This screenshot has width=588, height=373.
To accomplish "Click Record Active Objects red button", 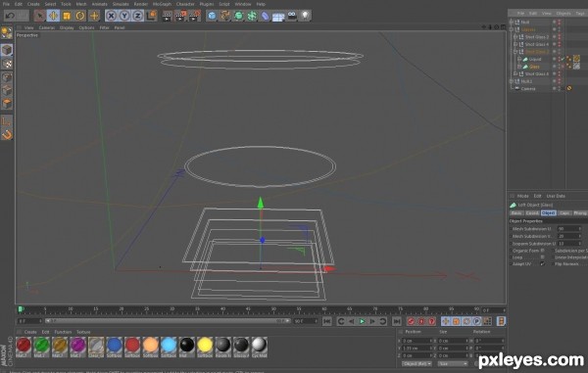I will tap(411, 321).
